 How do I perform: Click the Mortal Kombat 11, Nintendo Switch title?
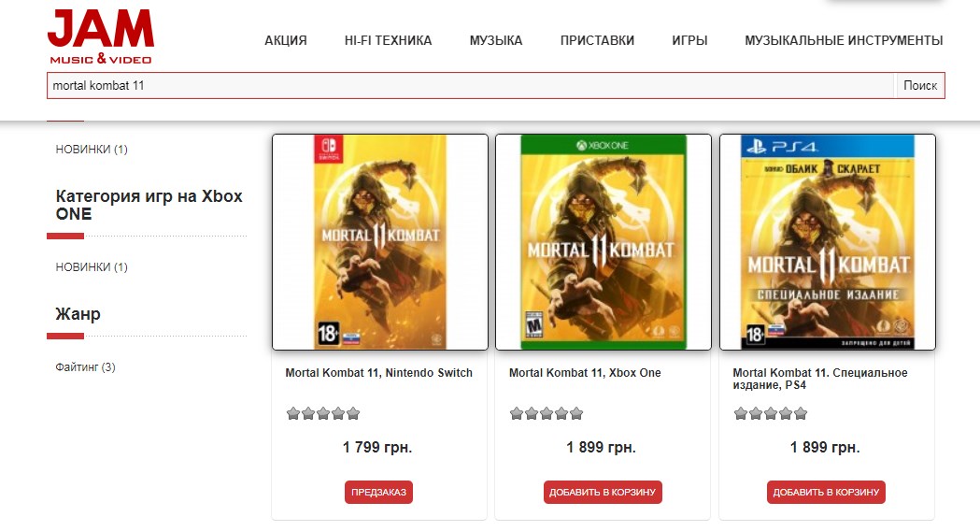(378, 373)
